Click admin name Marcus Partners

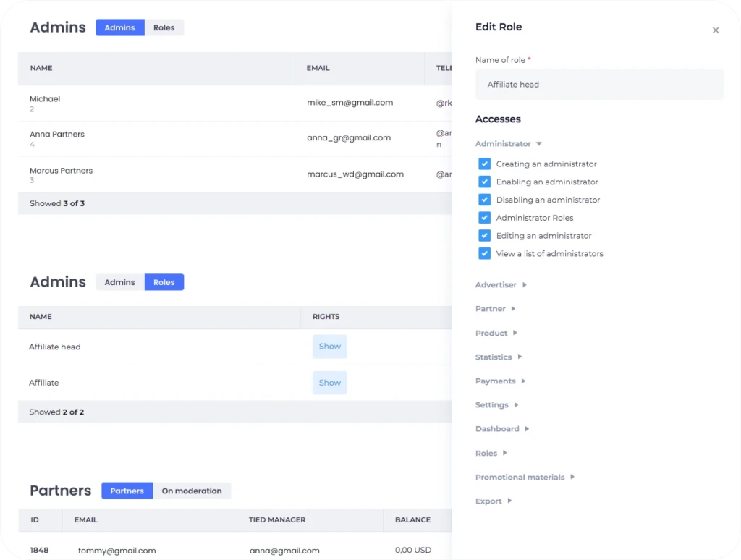pyautogui.click(x=61, y=171)
